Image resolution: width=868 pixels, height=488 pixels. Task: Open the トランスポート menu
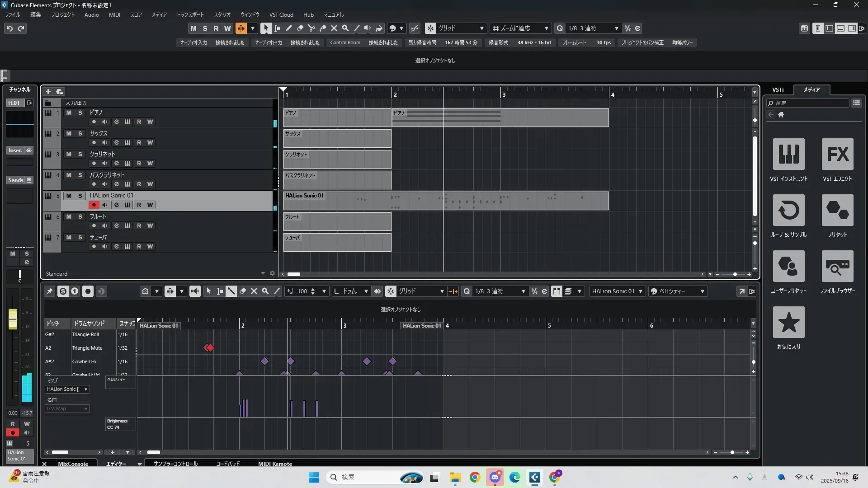point(190,14)
